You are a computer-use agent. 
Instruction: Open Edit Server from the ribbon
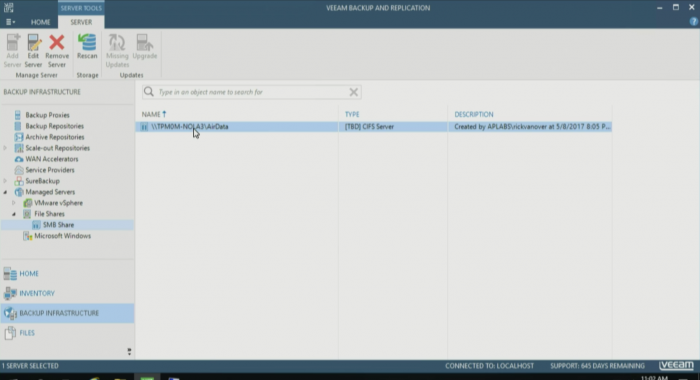[x=33, y=51]
